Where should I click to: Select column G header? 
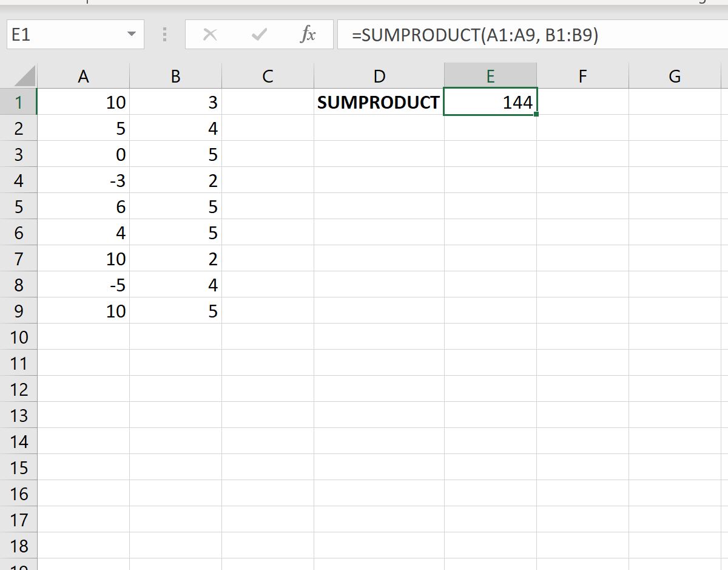[x=673, y=75]
